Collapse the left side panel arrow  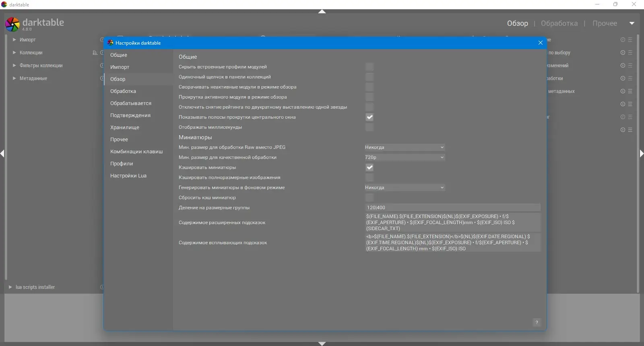(x=2, y=153)
